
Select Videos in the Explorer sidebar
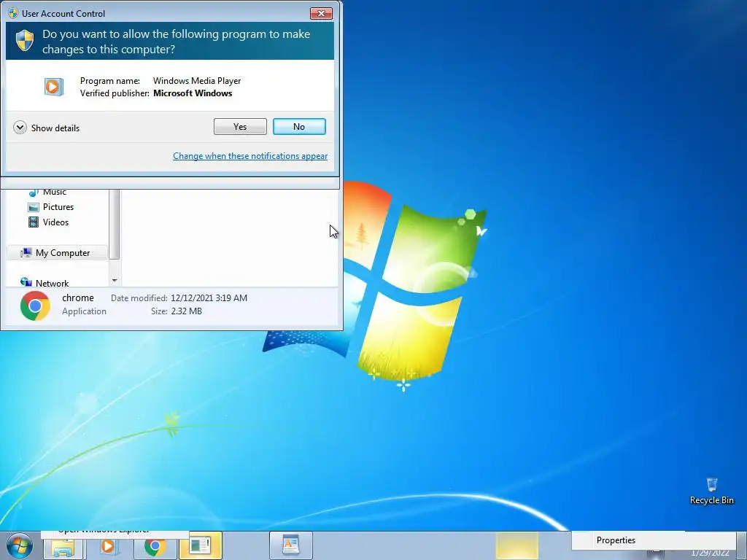pyautogui.click(x=55, y=222)
